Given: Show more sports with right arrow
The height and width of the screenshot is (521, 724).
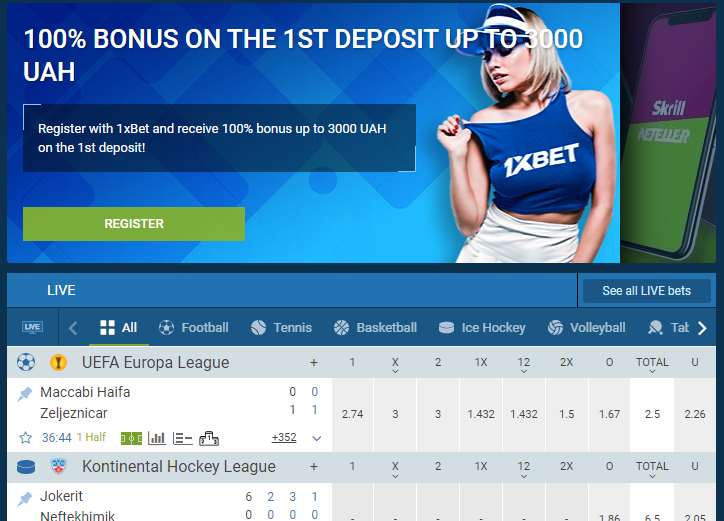Looking at the screenshot, I should point(702,328).
